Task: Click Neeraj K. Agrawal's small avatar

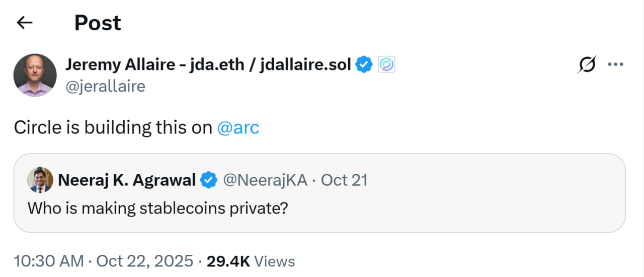Action: tap(40, 180)
